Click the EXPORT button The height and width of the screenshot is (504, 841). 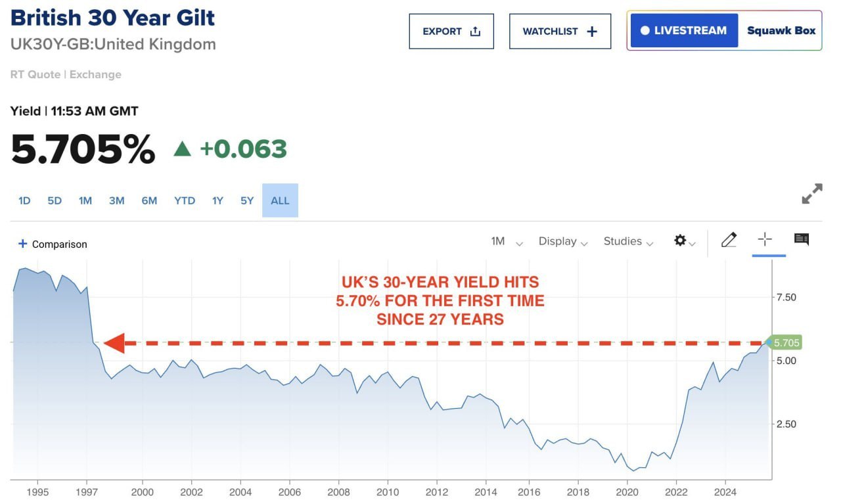451,31
